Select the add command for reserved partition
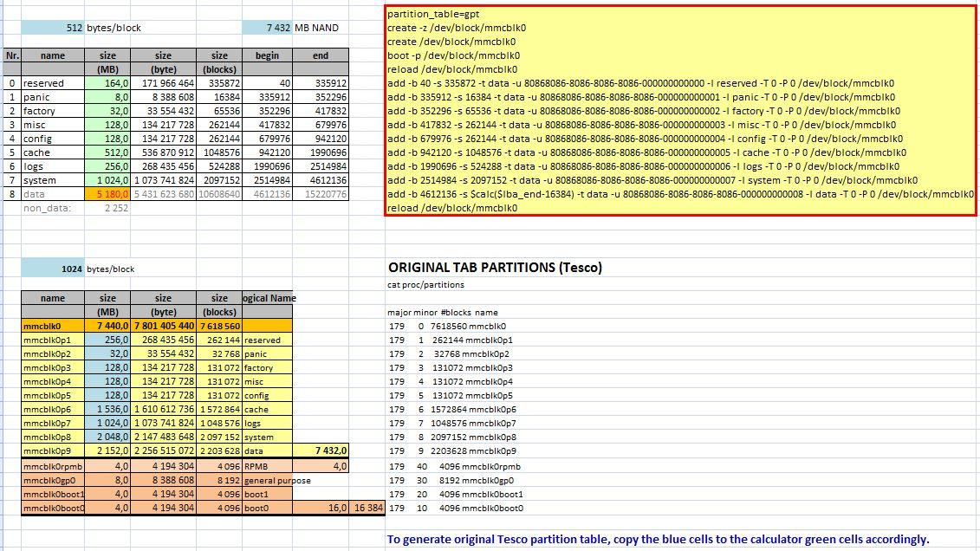Screen dimensions: 980x551 640,83
